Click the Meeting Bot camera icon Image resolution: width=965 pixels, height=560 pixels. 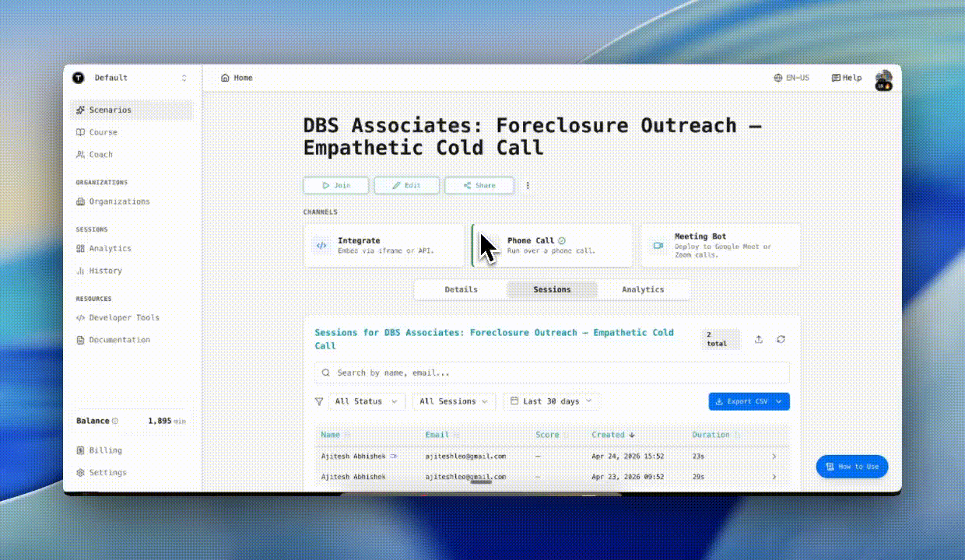pos(658,246)
